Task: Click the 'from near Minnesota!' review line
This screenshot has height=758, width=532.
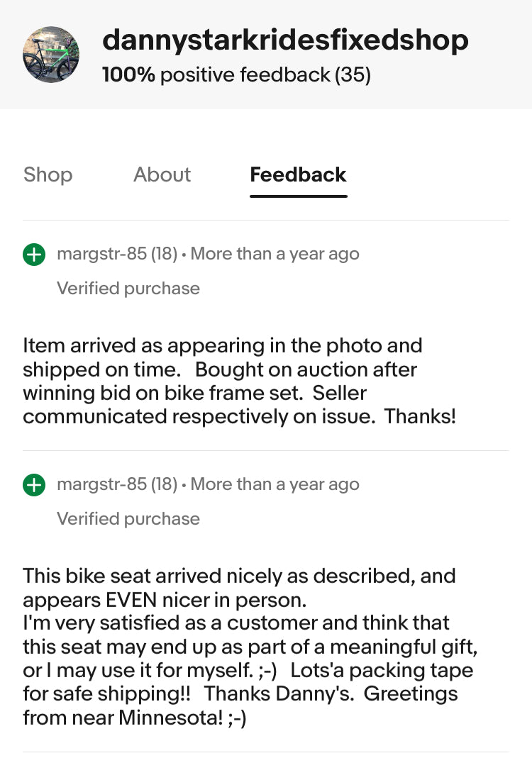Action: coord(135,718)
